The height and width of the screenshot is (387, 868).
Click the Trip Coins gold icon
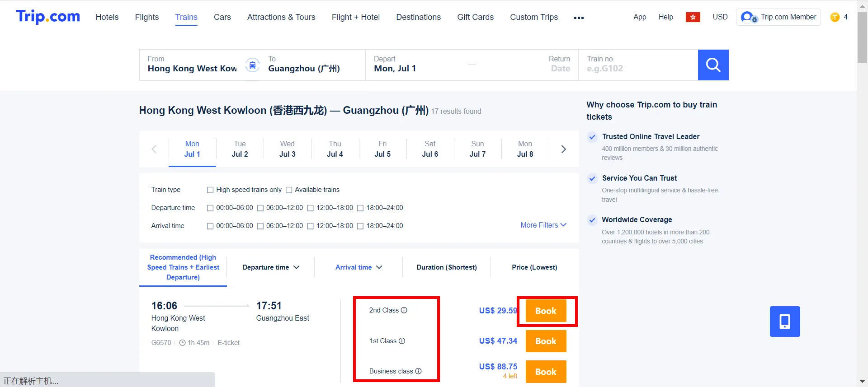pos(835,17)
